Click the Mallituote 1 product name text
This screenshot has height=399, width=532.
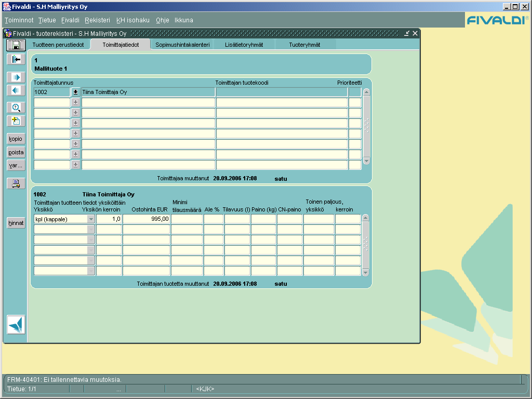(x=51, y=69)
